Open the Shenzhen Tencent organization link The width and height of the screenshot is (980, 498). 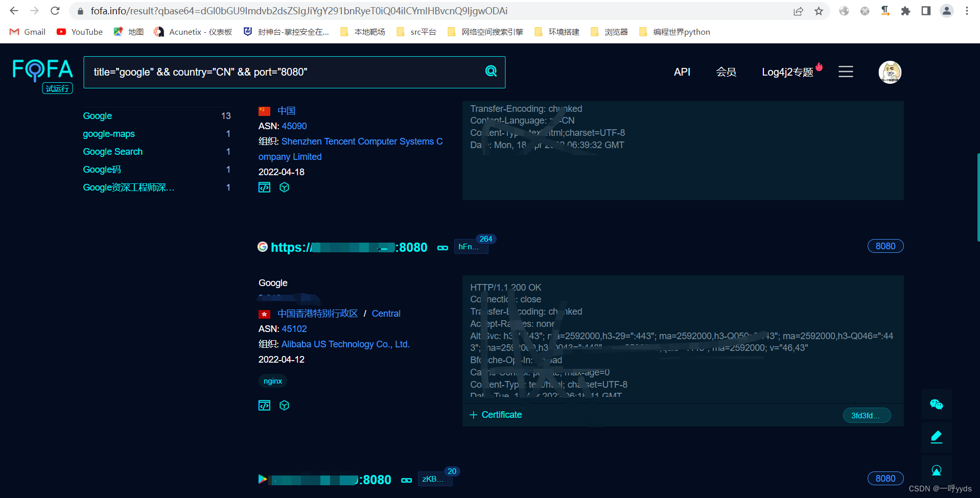point(351,149)
